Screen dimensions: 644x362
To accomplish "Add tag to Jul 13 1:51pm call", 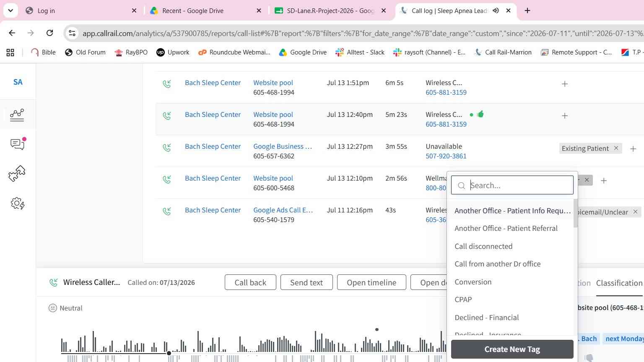I will click(565, 84).
